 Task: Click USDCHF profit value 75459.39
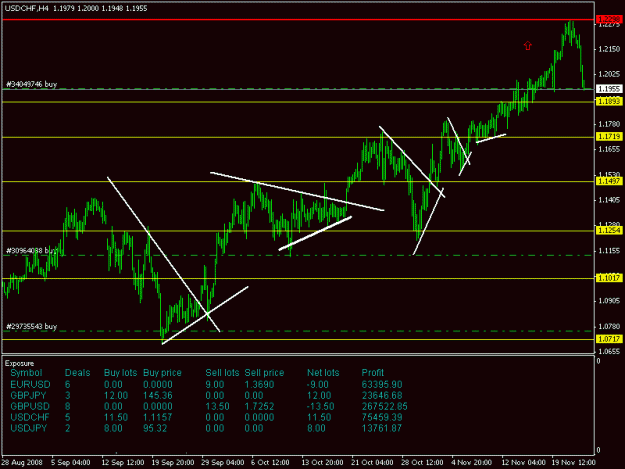pos(382,417)
